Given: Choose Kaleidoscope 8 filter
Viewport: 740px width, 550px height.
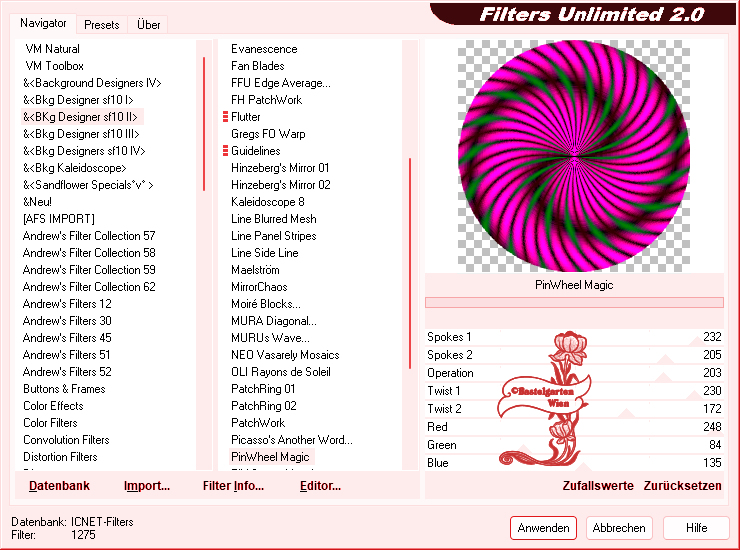Looking at the screenshot, I should (268, 202).
